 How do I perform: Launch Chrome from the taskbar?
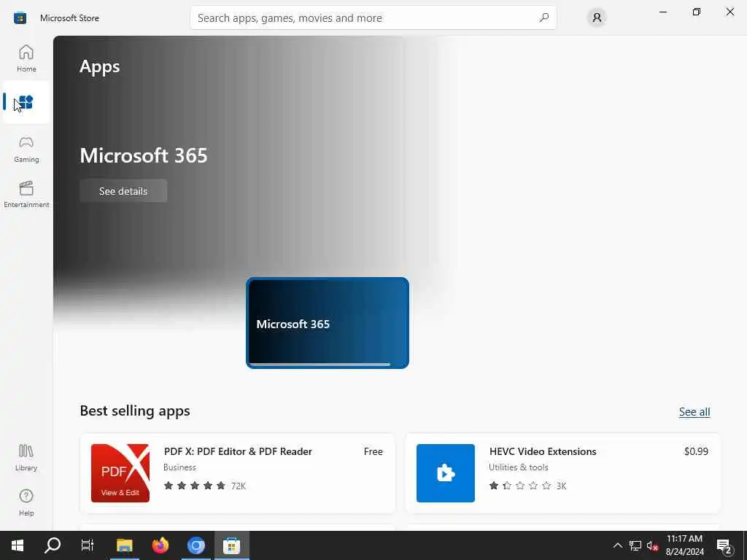coord(196,545)
